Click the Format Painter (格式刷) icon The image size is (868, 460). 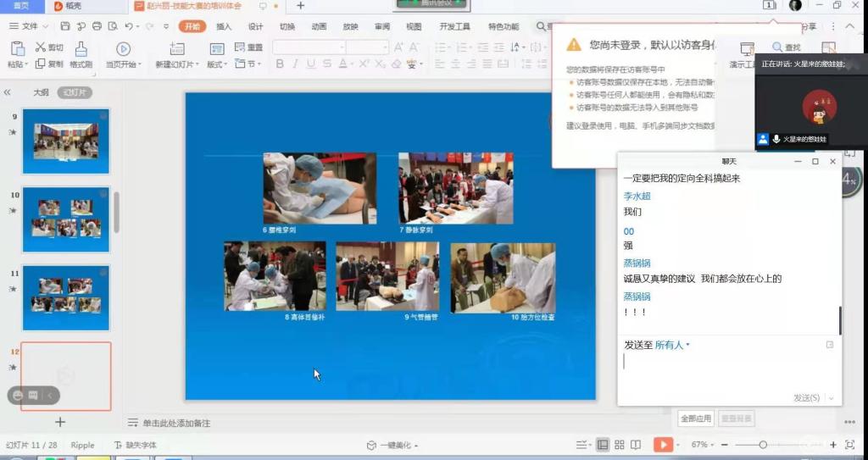[x=81, y=49]
